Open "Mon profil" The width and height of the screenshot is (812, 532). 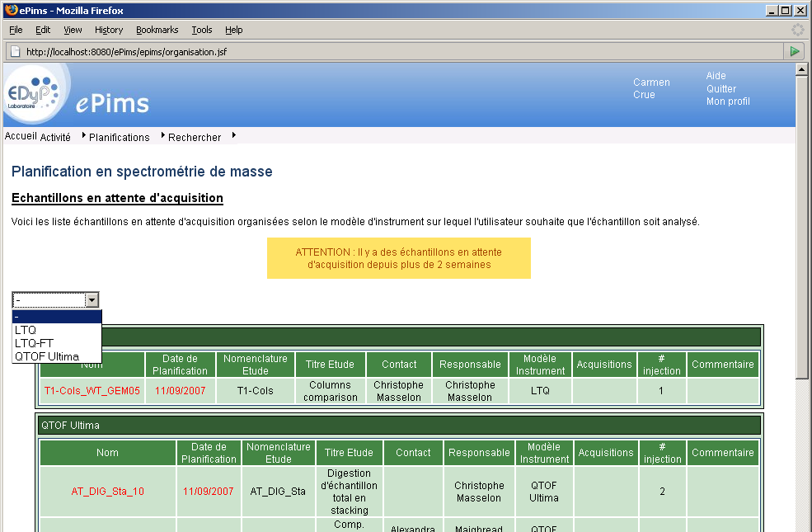pos(729,101)
